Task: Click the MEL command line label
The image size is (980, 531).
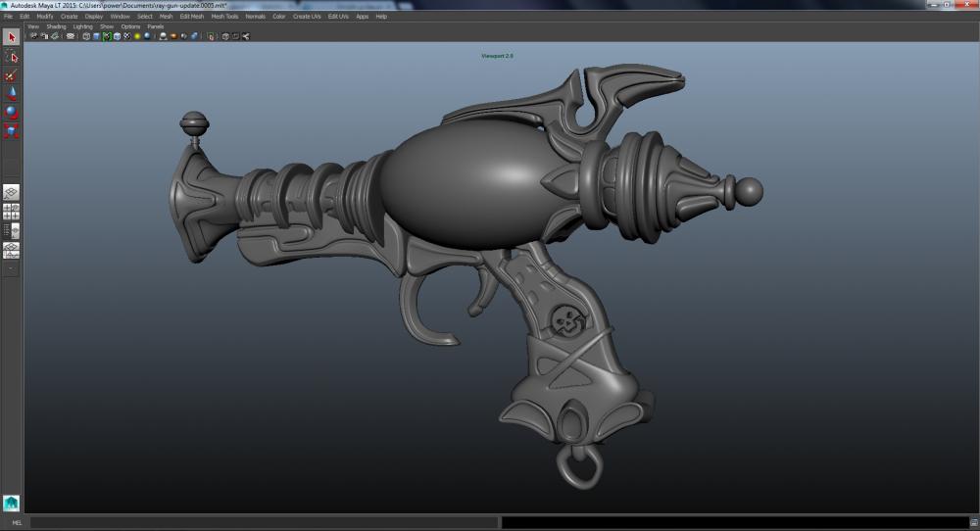Action: click(x=17, y=522)
